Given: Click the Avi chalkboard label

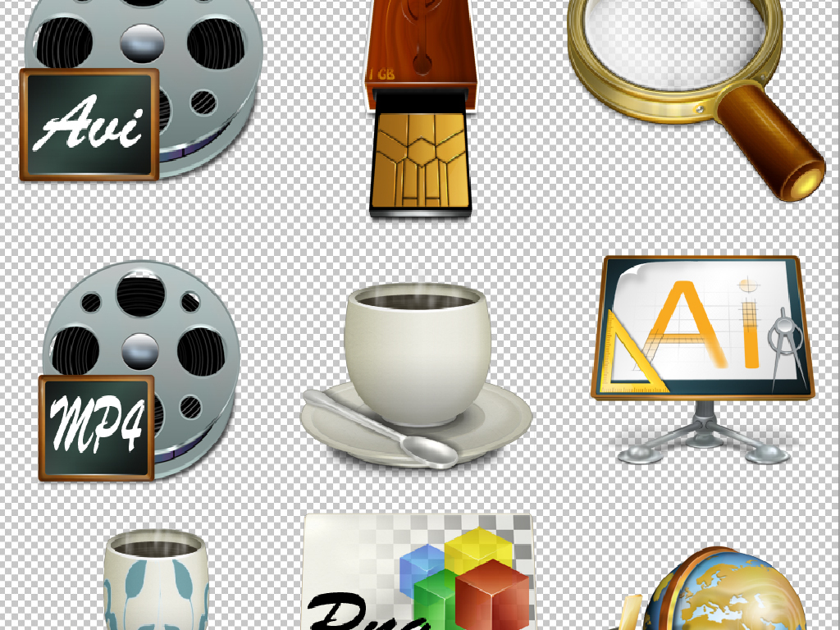Looking at the screenshot, I should pyautogui.click(x=89, y=125).
